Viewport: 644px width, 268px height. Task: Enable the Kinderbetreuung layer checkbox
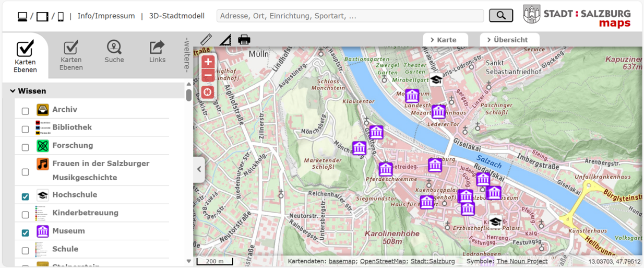pos(25,215)
